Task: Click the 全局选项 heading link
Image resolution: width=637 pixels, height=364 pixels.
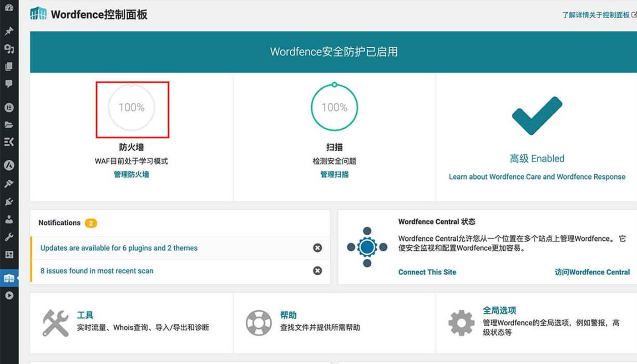Action: click(x=500, y=310)
